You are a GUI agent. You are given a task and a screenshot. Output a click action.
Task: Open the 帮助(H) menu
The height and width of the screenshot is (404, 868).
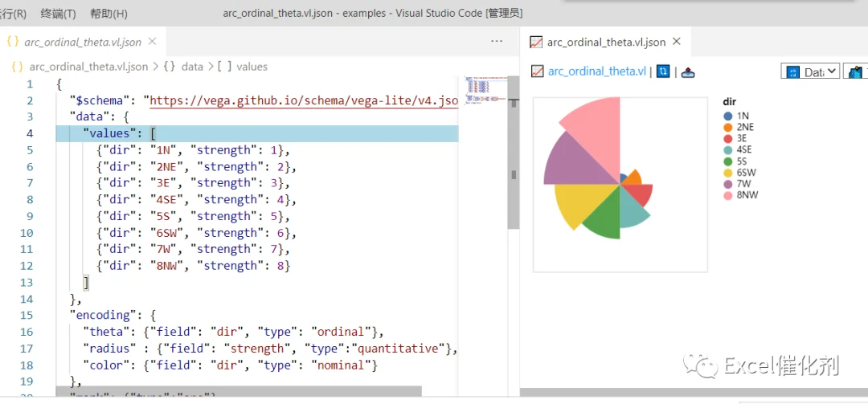point(108,14)
